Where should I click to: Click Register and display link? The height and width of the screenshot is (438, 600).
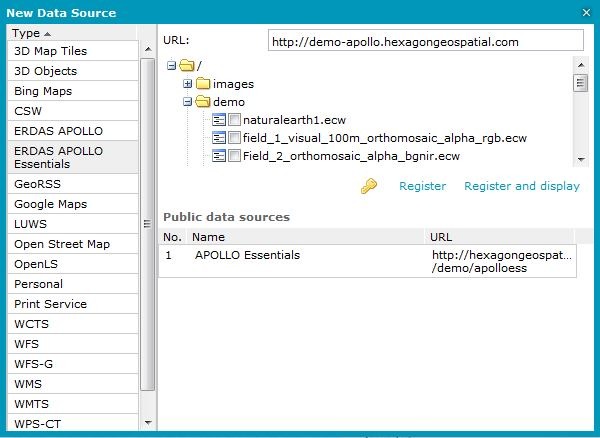[x=522, y=186]
